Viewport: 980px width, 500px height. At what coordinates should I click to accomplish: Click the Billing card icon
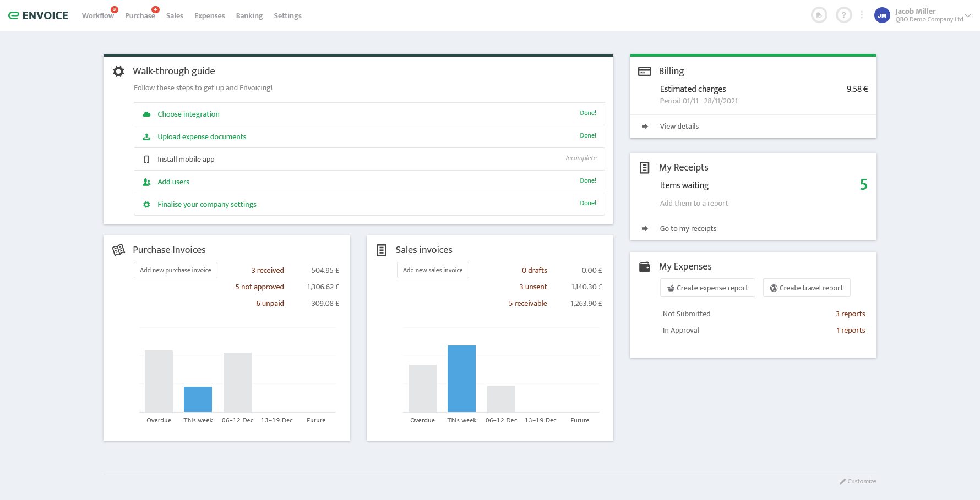pyautogui.click(x=644, y=72)
